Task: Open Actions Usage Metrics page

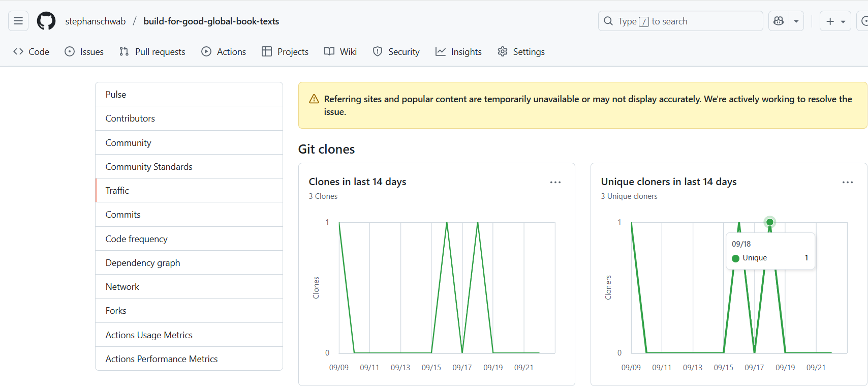Action: (149, 335)
